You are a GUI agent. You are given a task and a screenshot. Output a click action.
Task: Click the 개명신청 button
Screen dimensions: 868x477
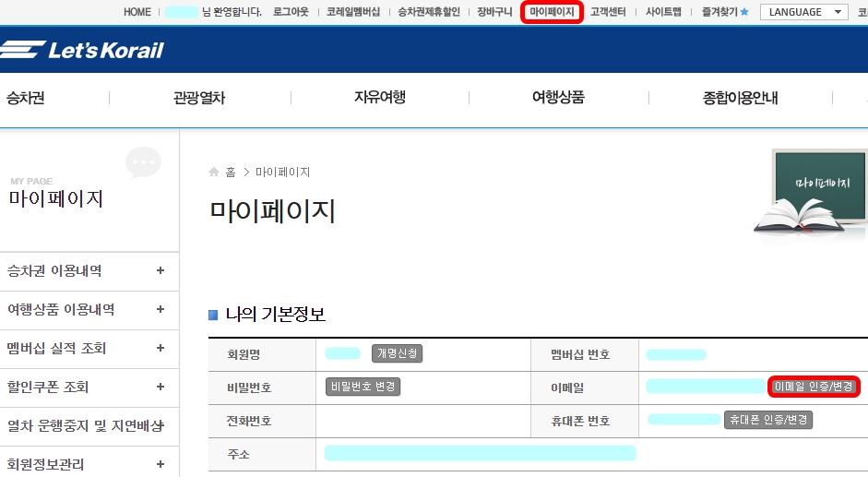tap(397, 353)
